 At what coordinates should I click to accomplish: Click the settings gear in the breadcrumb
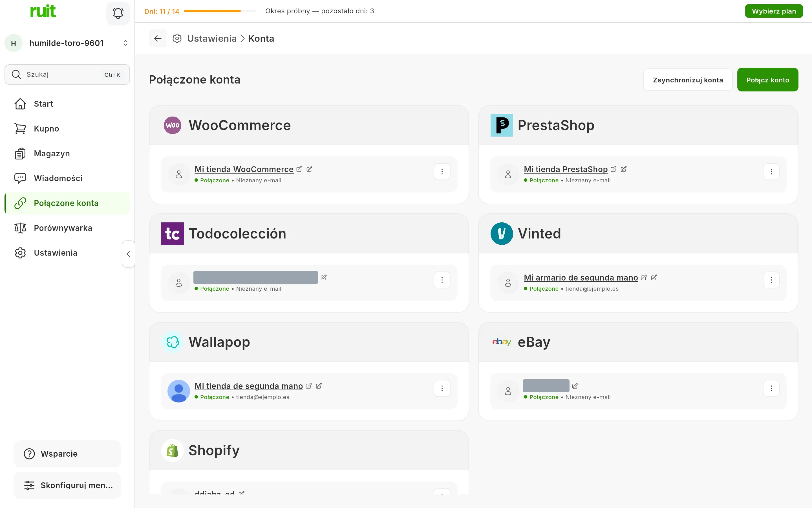177,38
